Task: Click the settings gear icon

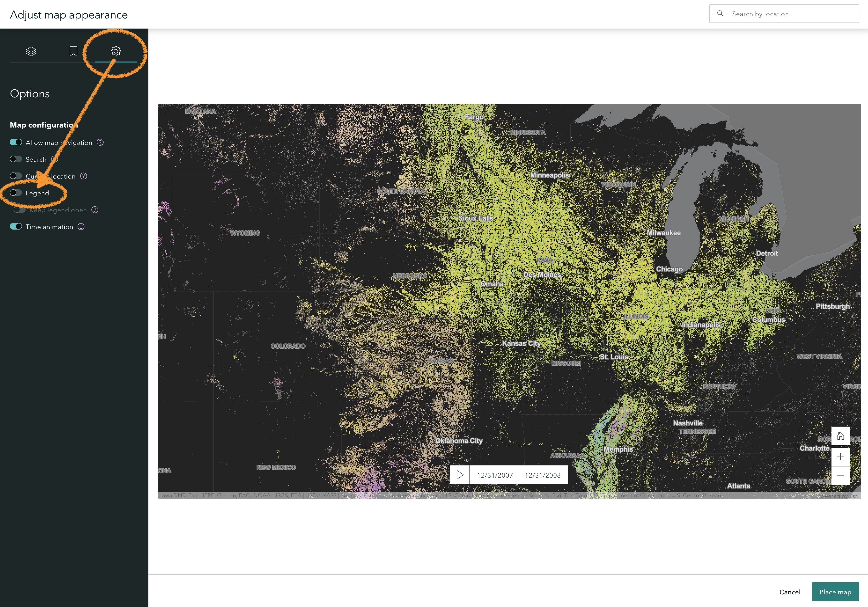Action: (x=116, y=51)
